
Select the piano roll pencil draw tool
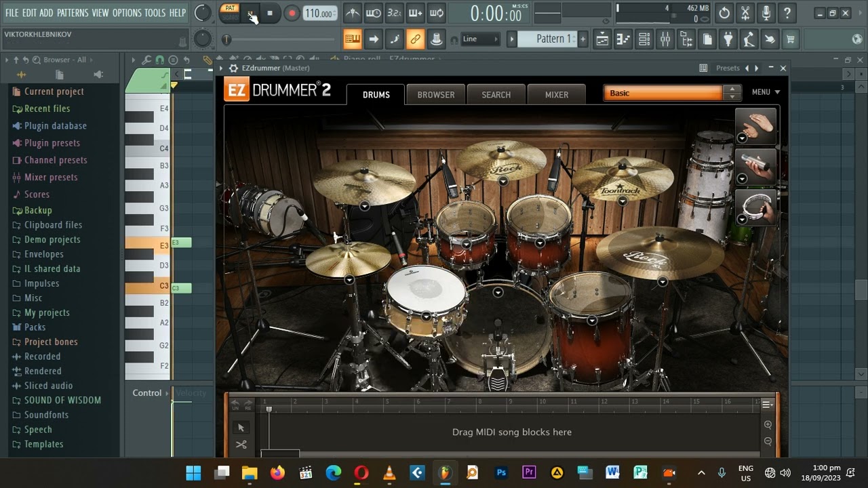[x=208, y=60]
